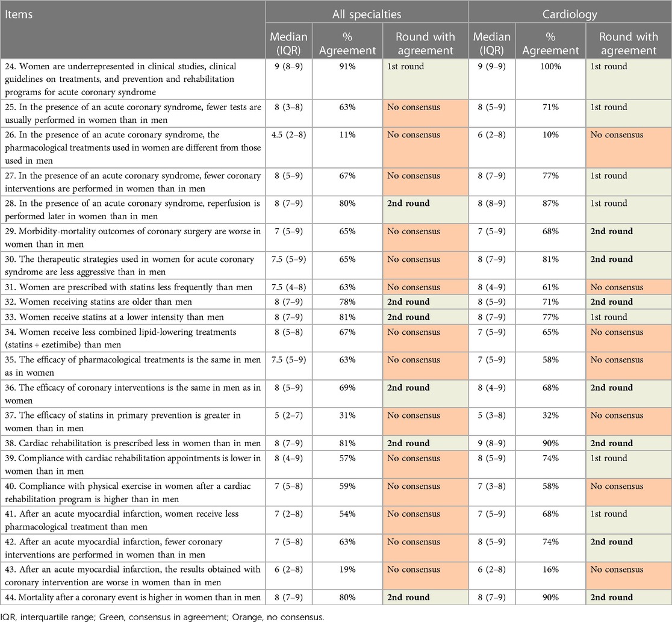672x622 pixels.
Task: Click "Round with agreement" header under All specialties
Action: click(x=425, y=43)
